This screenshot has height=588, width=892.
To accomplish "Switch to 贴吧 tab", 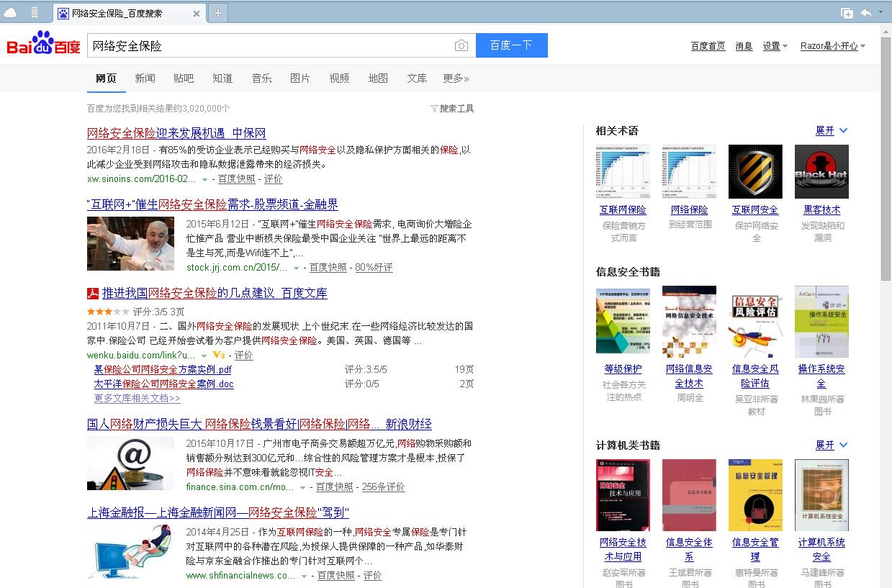I will tap(184, 78).
